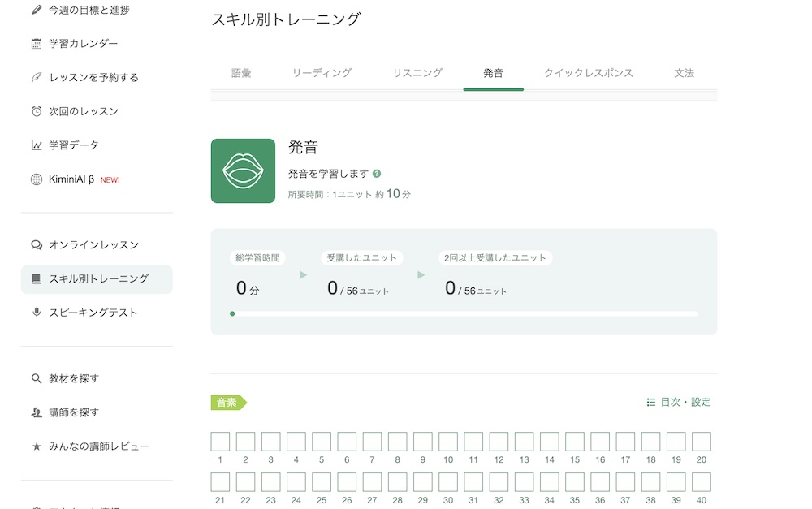Click the スキル別トレーニング page heading

286,19
